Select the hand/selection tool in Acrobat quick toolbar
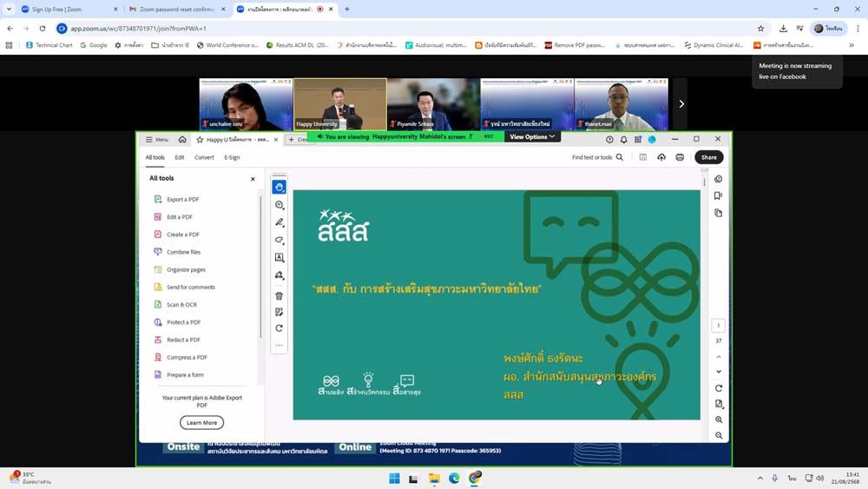This screenshot has height=489, width=868. (x=279, y=188)
